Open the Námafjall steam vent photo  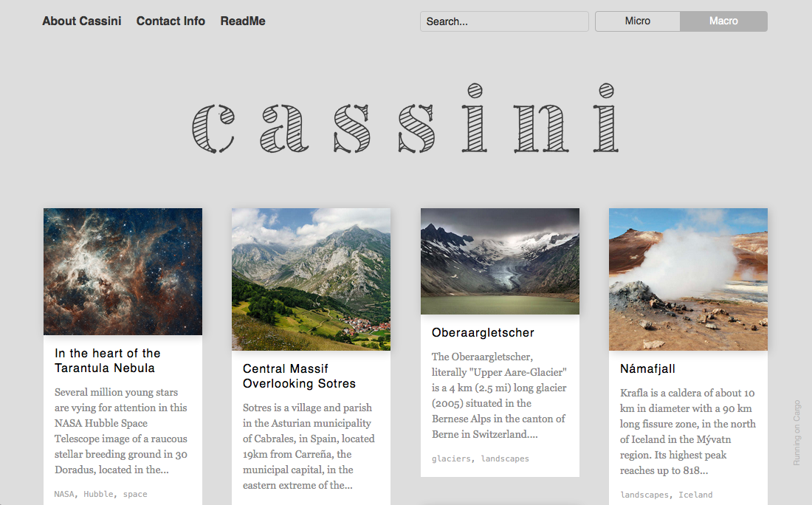pos(688,279)
